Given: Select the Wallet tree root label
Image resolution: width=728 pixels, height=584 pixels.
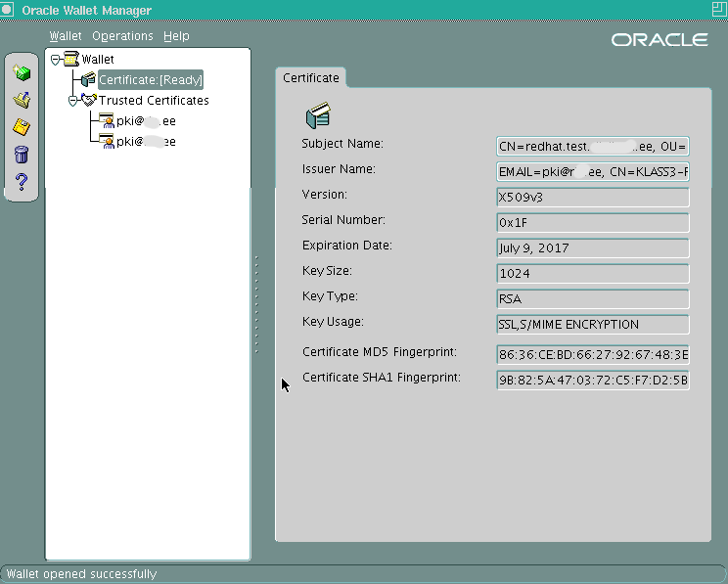Looking at the screenshot, I should coord(98,60).
